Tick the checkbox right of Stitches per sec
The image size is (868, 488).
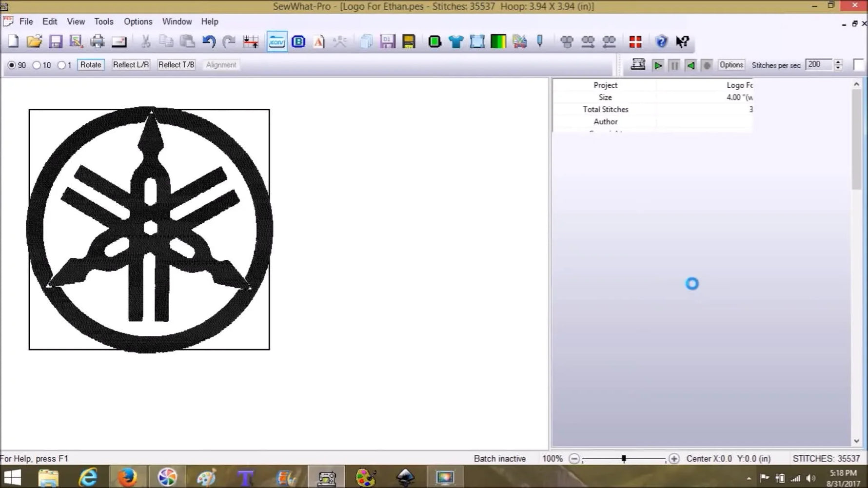[858, 64]
